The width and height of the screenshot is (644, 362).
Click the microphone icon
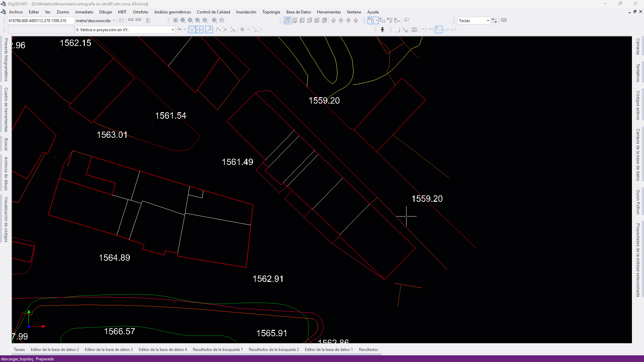point(382,29)
